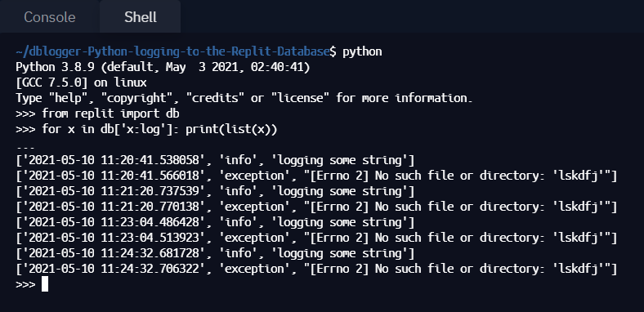The width and height of the screenshot is (644, 312).
Task: Click info entry timestamped 11:23:04.486428
Action: pos(215,222)
